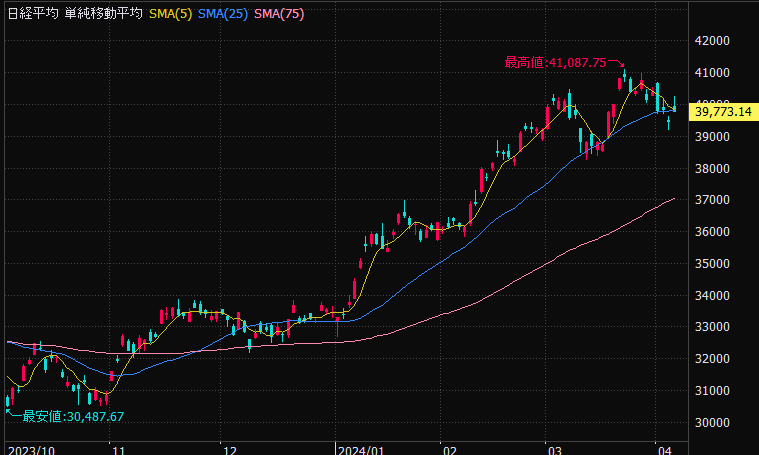Click the 04 month axis label
Screen dimensions: 759x455
[665, 450]
